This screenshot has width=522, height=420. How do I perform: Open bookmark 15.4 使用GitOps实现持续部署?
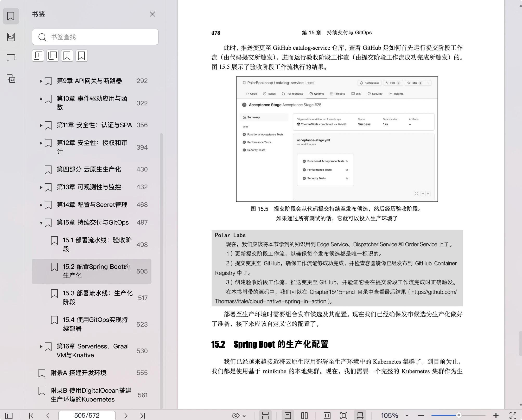pos(92,324)
